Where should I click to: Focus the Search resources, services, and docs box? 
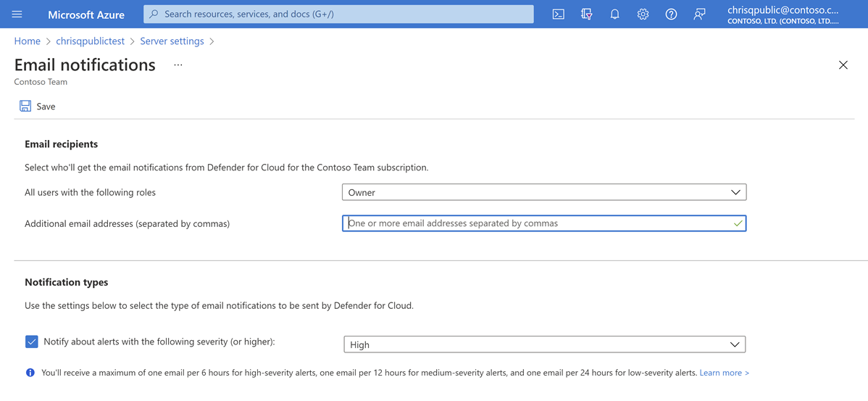(x=339, y=14)
